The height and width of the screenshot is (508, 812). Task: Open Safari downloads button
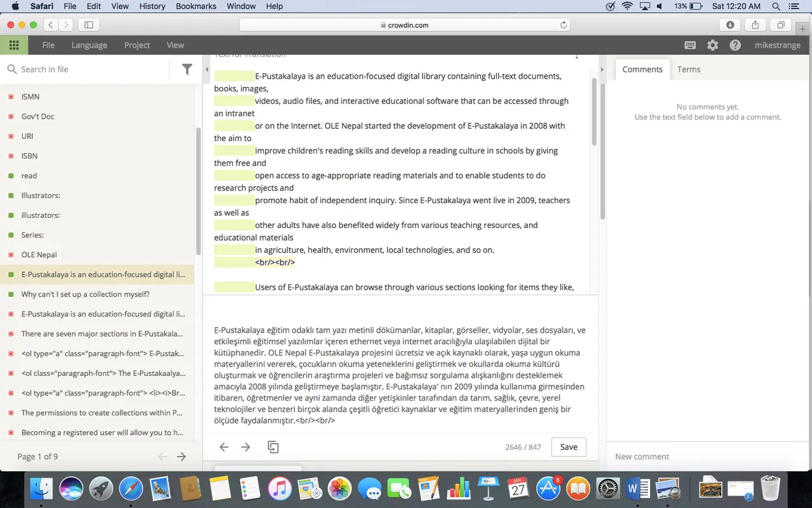(x=730, y=25)
